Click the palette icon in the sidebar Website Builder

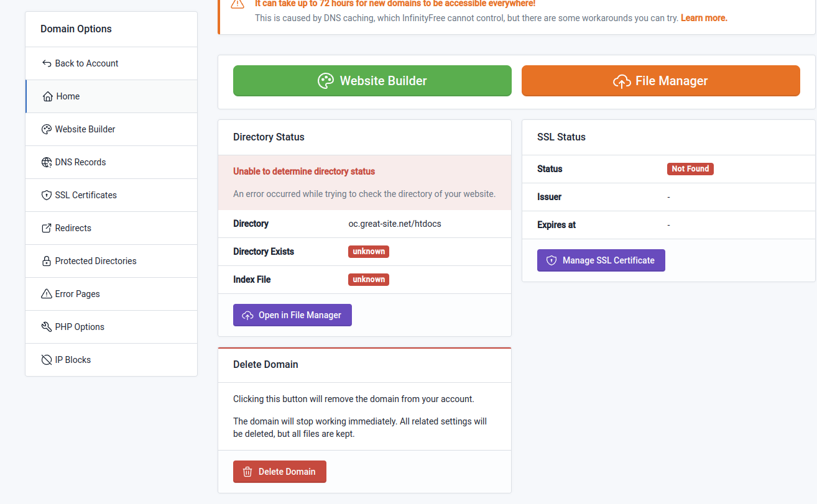pyautogui.click(x=47, y=129)
